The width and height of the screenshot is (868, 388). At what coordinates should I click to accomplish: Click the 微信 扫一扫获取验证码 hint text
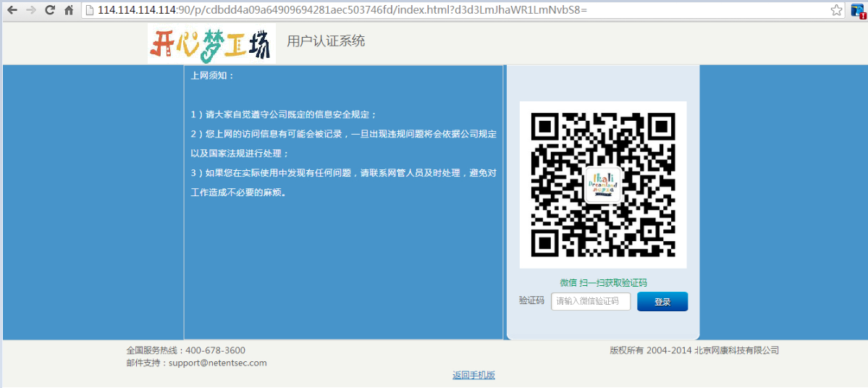pos(603,283)
